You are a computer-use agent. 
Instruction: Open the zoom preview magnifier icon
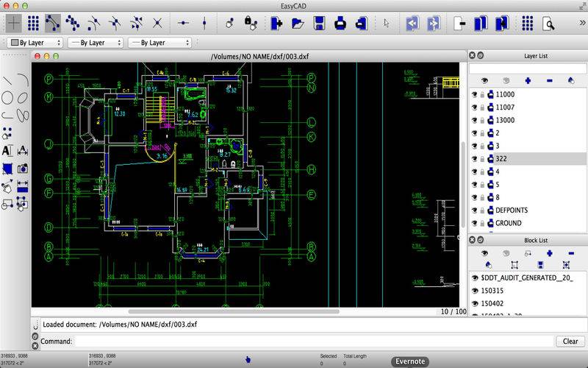pos(548,23)
